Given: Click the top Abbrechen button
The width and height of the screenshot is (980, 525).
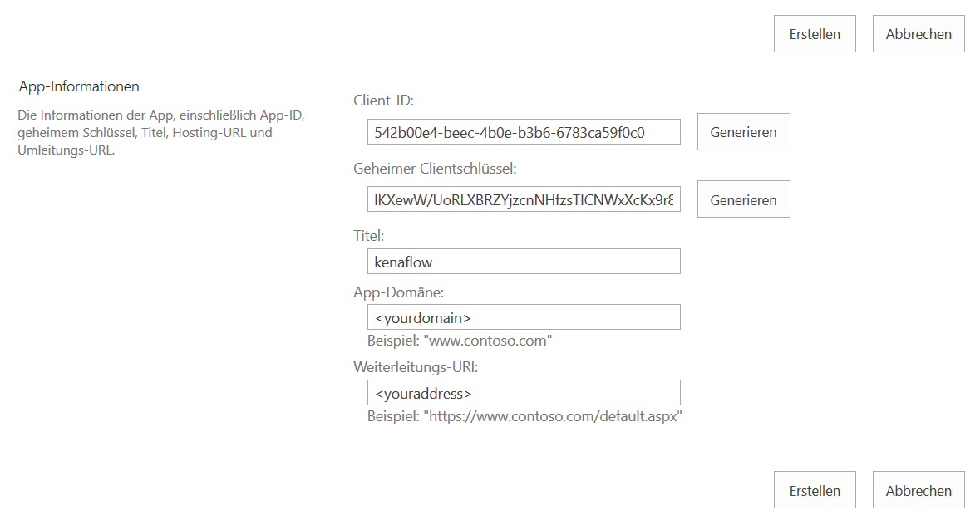Looking at the screenshot, I should pos(918,34).
